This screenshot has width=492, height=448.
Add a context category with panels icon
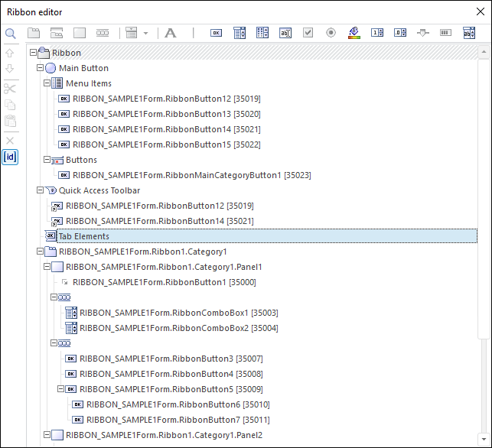[57, 33]
